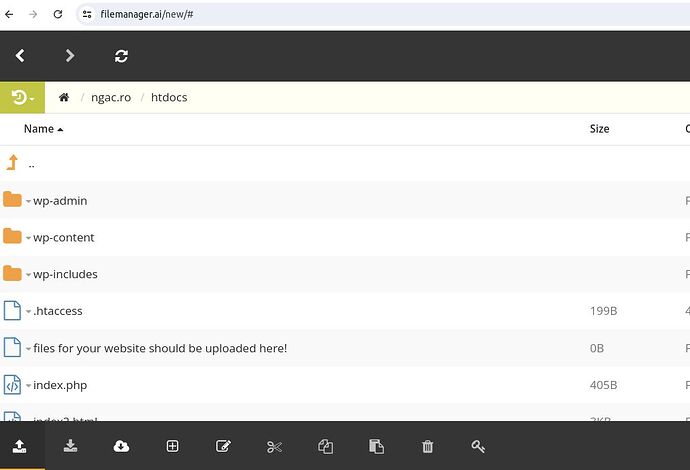This screenshot has height=470, width=690.
Task: Open the dropdown arrow beside wp-admin
Action: (x=28, y=202)
